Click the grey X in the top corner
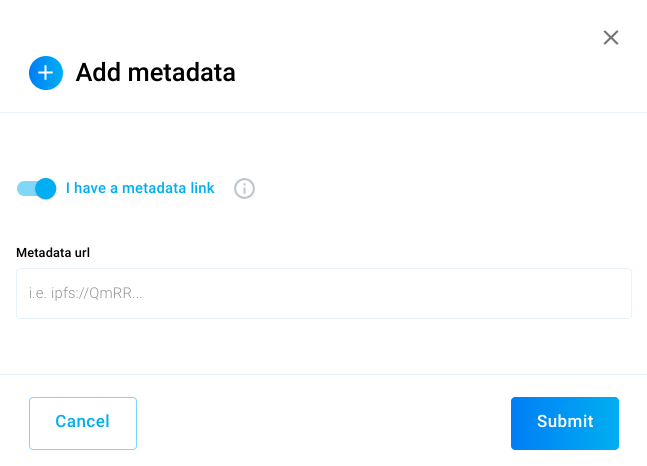 [x=611, y=38]
